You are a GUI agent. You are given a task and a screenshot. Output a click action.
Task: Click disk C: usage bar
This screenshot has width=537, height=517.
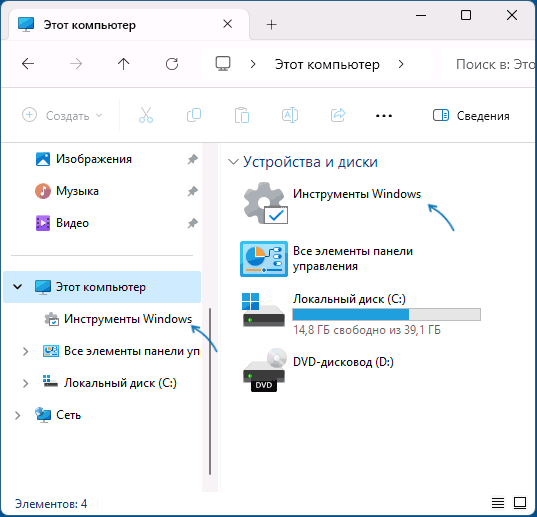(387, 314)
